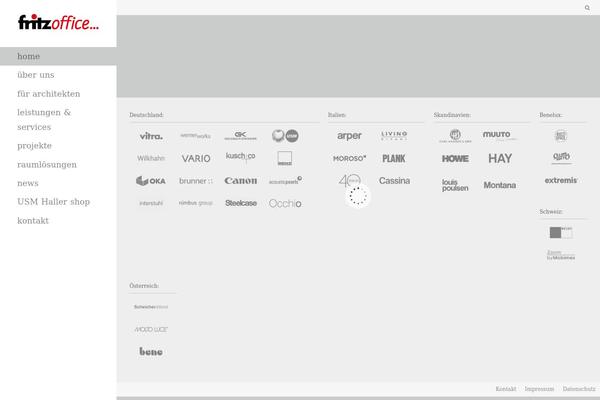Select the Steelcase brand logo

tap(241, 203)
